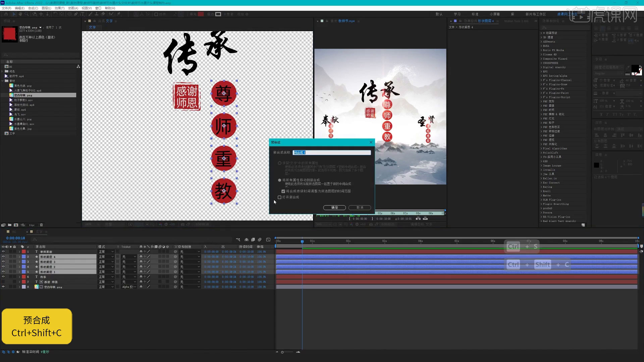Select the Puppet Pin tool

tap(118, 14)
